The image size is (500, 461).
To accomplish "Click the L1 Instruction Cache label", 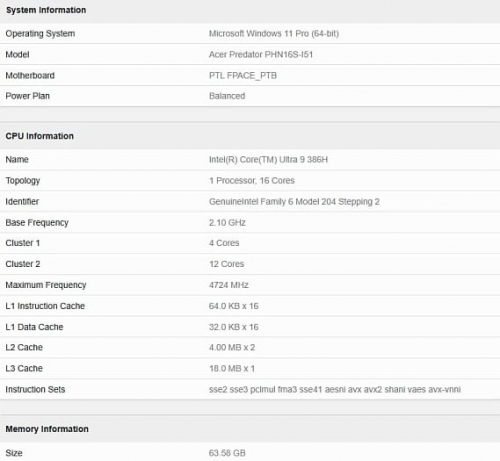I will tap(45, 306).
